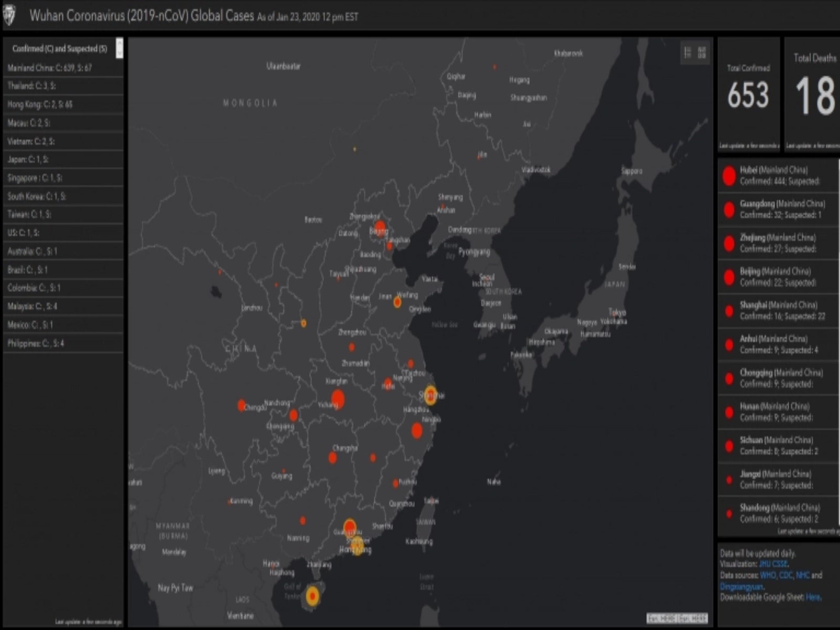This screenshot has height=630, width=840.
Task: Open the CDC data source link
Action: [x=786, y=575]
